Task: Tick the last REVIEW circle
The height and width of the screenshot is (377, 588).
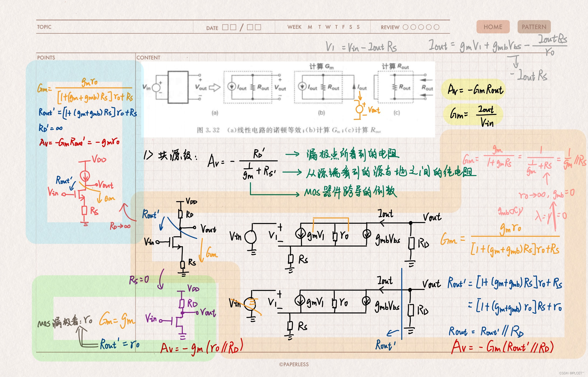Action: point(436,27)
